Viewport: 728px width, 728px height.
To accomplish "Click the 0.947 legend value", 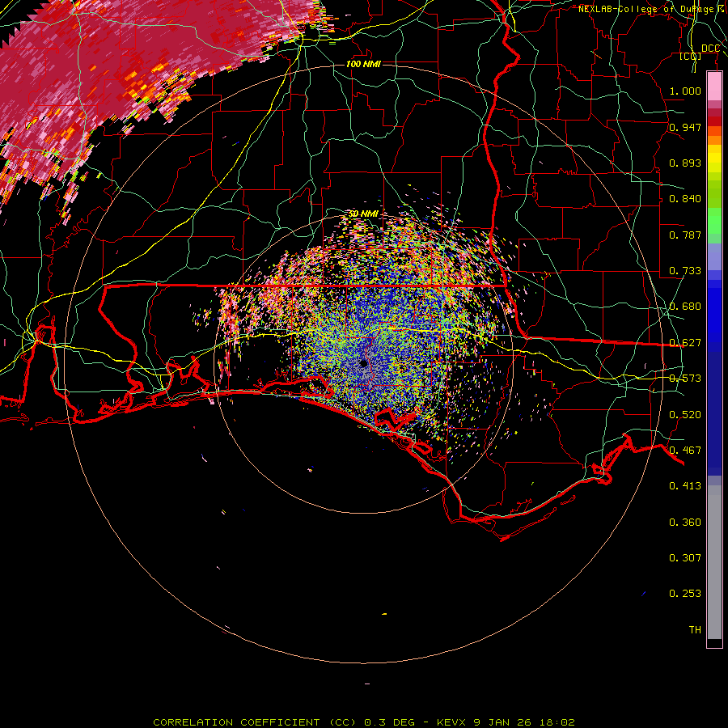I will tap(685, 127).
